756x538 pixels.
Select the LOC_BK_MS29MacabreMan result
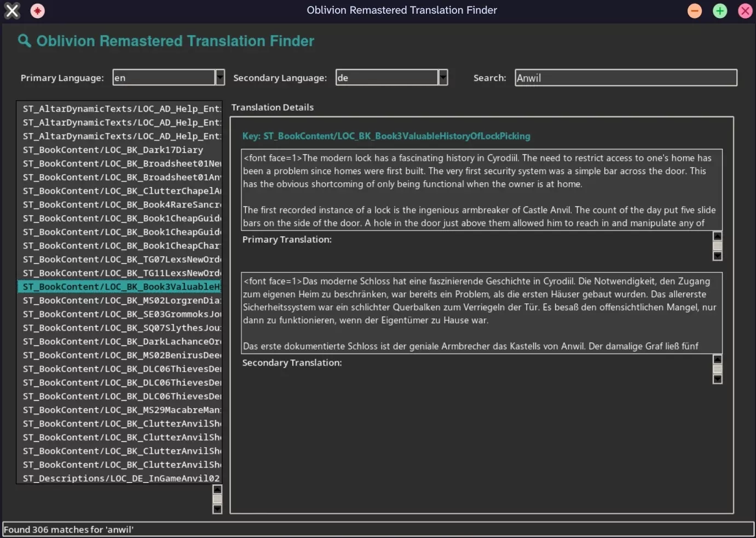119,410
